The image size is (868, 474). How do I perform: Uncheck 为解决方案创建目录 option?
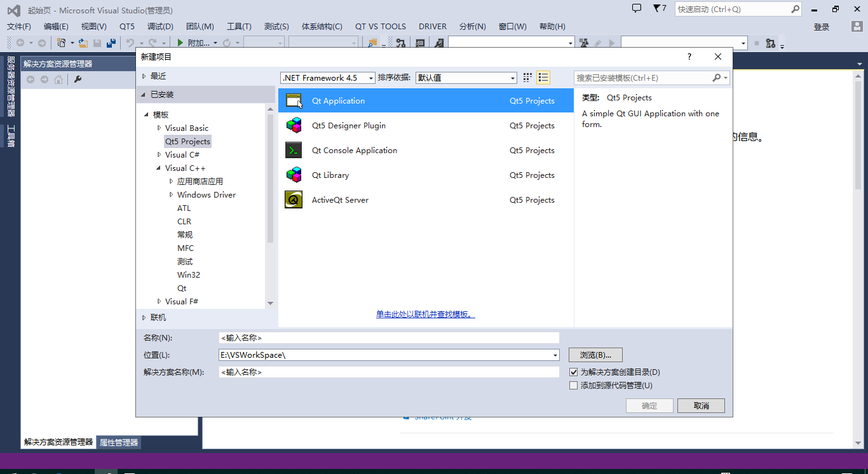tap(574, 372)
